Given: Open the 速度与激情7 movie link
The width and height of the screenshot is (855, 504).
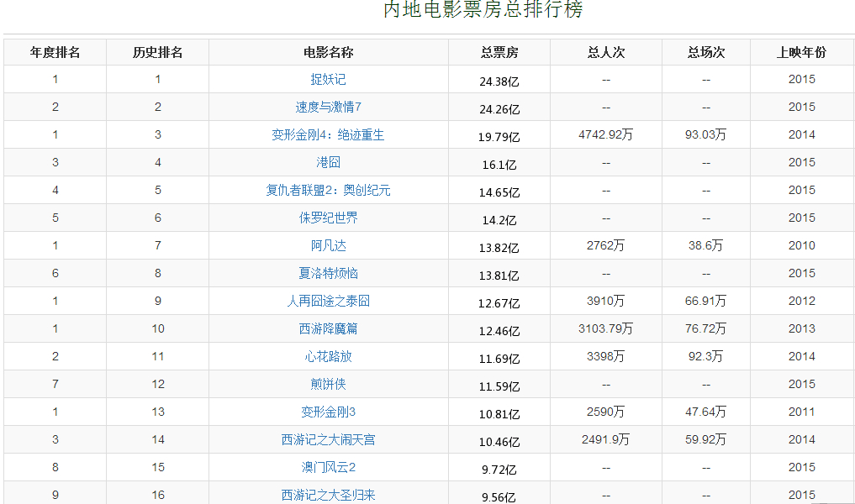Looking at the screenshot, I should [328, 108].
